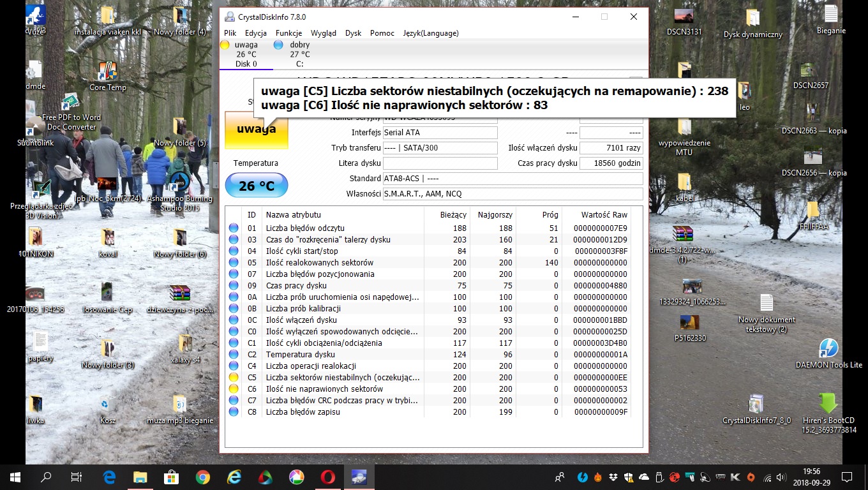Open the Wygląd menu

(x=324, y=33)
